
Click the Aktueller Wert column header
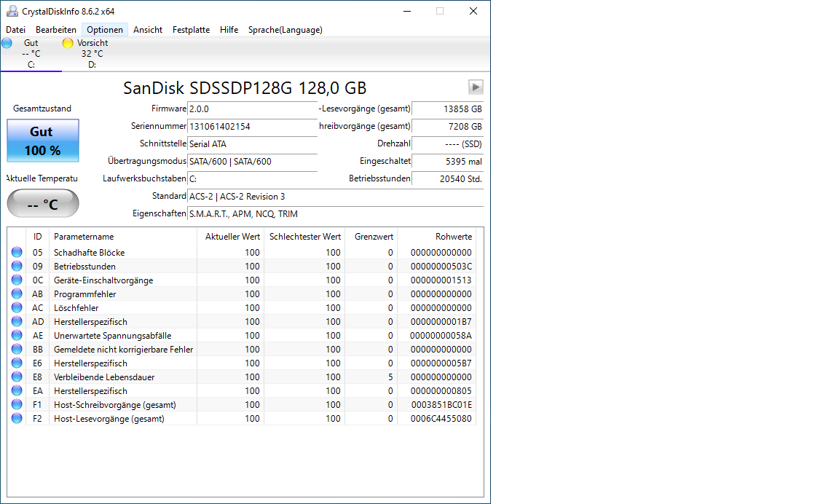click(231, 237)
